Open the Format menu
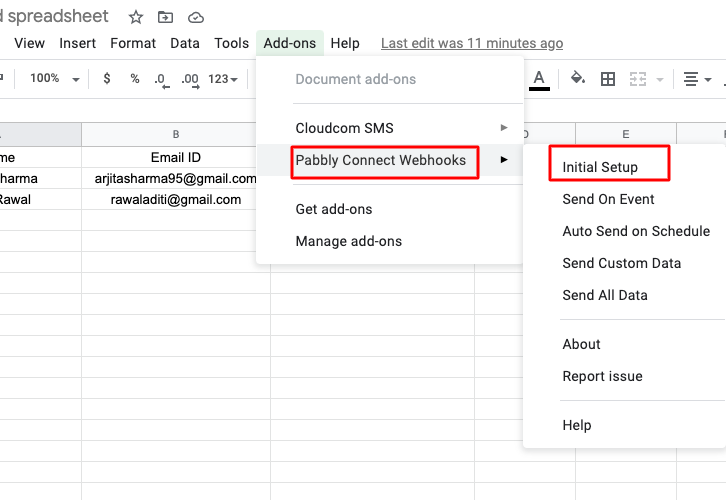This screenshot has width=726, height=500. point(133,43)
